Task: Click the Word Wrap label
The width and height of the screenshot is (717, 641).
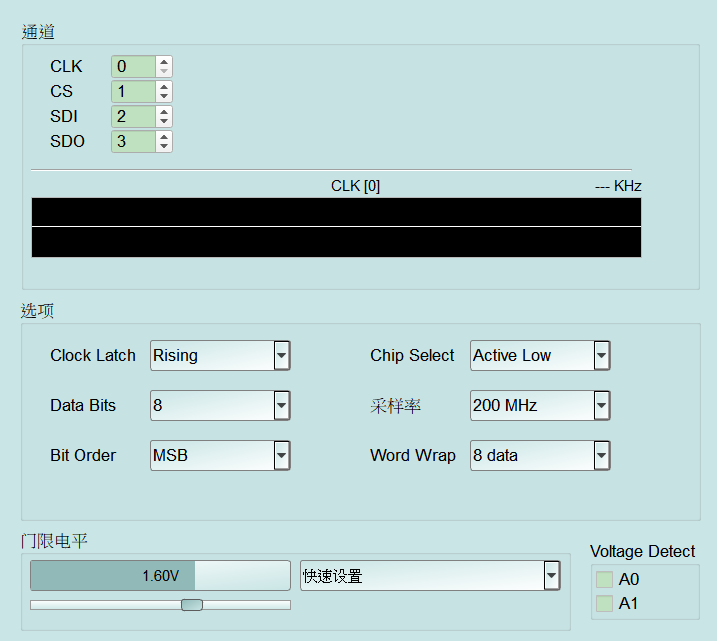Action: click(x=413, y=455)
